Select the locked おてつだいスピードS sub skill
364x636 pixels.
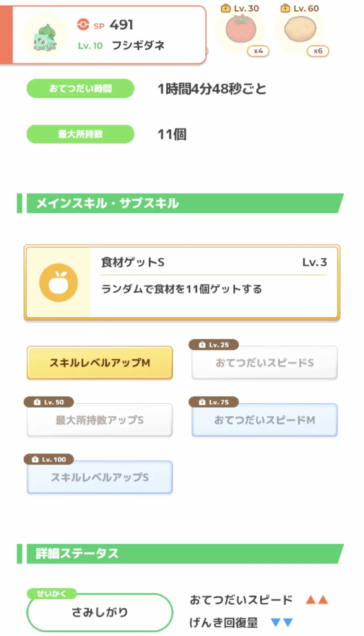(264, 363)
